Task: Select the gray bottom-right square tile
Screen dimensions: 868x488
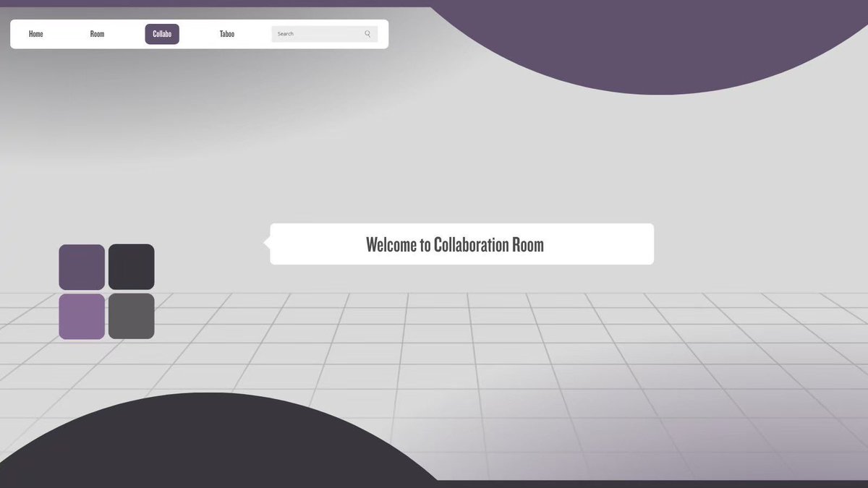Action: point(131,317)
